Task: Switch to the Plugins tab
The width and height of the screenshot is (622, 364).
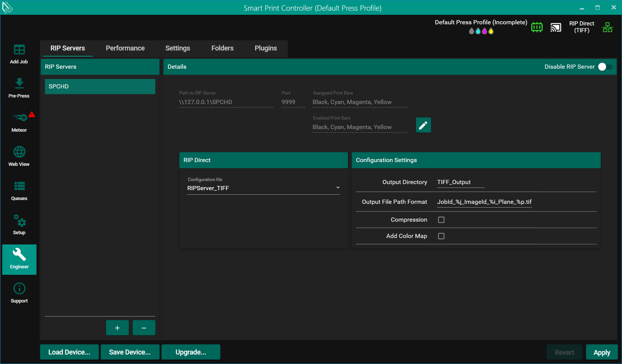Action: [265, 48]
